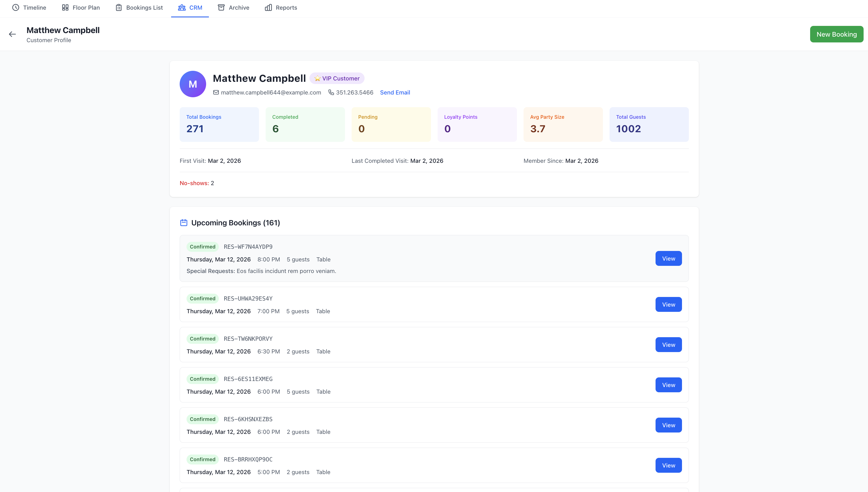
Task: Click the back arrow beside Matthew Campbell
Action: pos(12,34)
